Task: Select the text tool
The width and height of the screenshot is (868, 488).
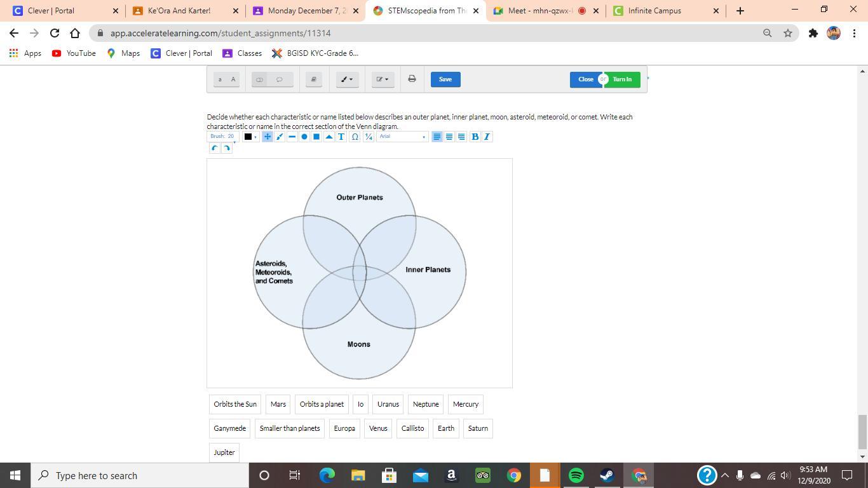Action: [x=341, y=137]
